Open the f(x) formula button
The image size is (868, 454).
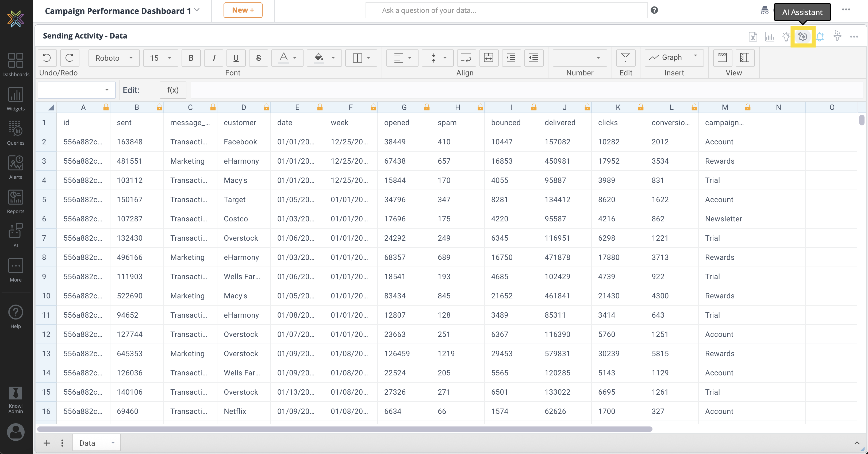point(173,90)
